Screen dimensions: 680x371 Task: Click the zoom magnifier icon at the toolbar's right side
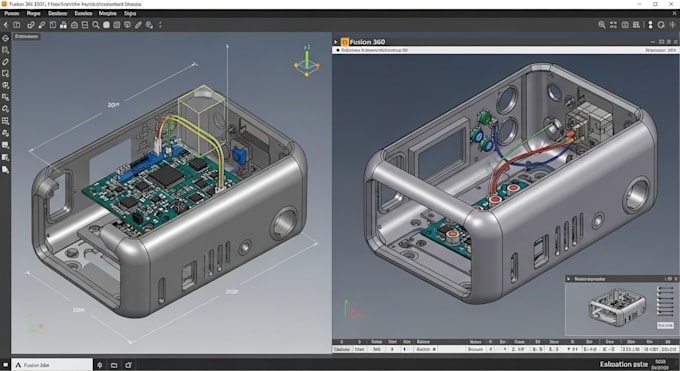point(602,25)
